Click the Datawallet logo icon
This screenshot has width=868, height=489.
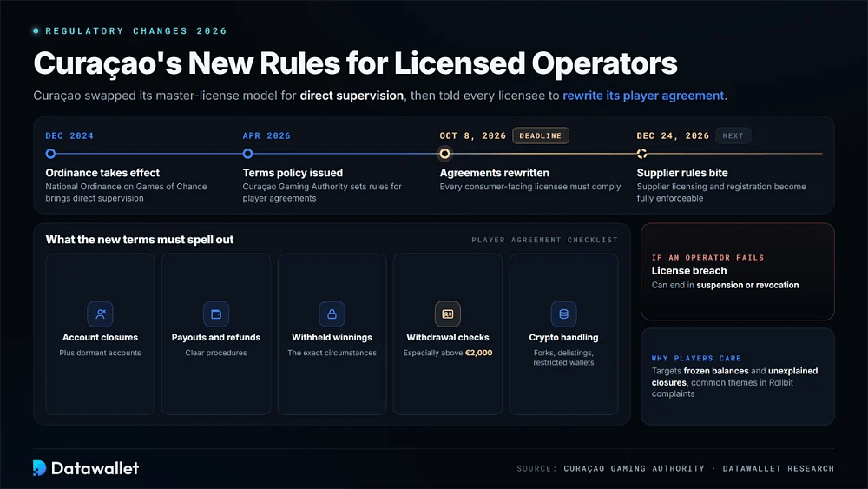[x=39, y=468]
